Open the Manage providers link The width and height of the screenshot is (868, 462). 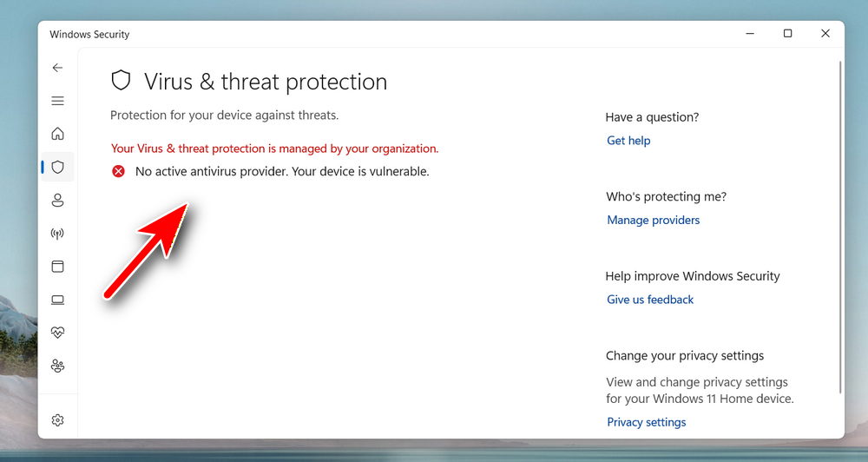pyautogui.click(x=653, y=221)
